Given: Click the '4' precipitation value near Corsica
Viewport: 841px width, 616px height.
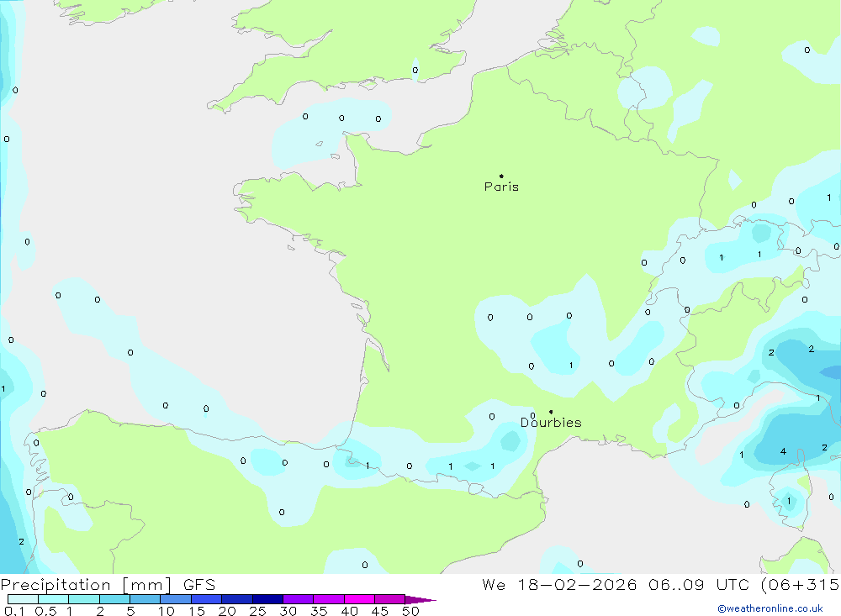Looking at the screenshot, I should pos(783,451).
